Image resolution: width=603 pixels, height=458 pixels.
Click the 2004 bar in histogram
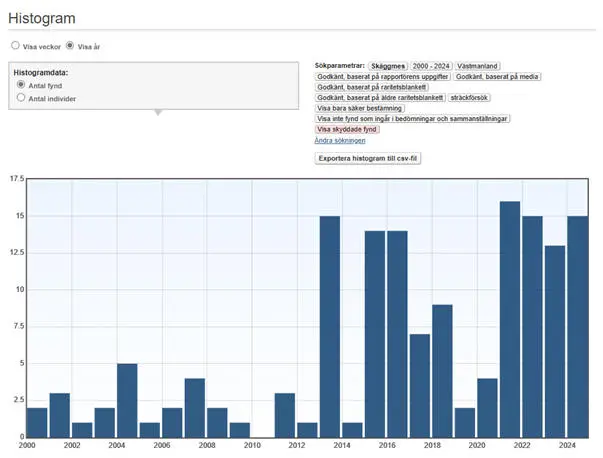coord(127,400)
